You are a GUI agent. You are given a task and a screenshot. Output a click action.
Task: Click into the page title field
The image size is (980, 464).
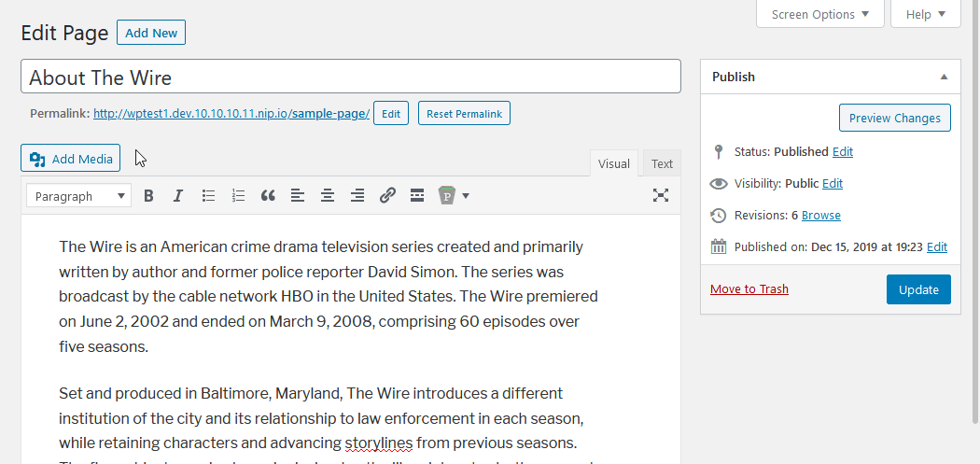coord(351,77)
